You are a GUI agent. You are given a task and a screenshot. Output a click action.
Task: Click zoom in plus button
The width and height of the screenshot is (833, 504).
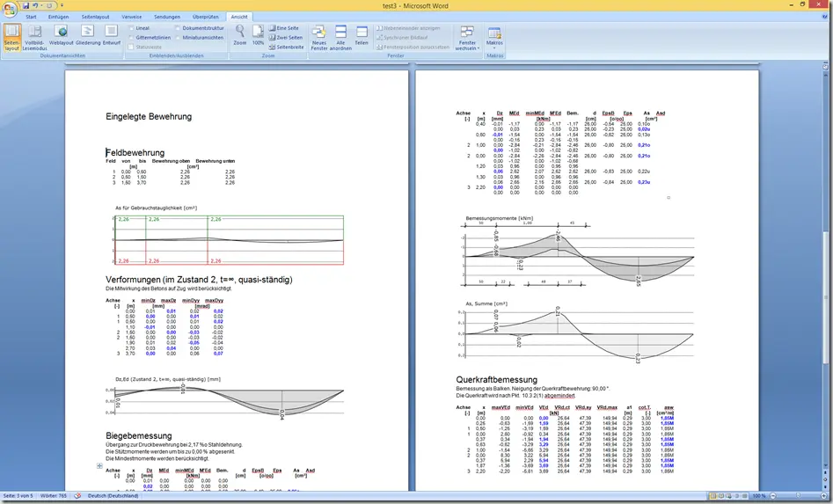824,496
